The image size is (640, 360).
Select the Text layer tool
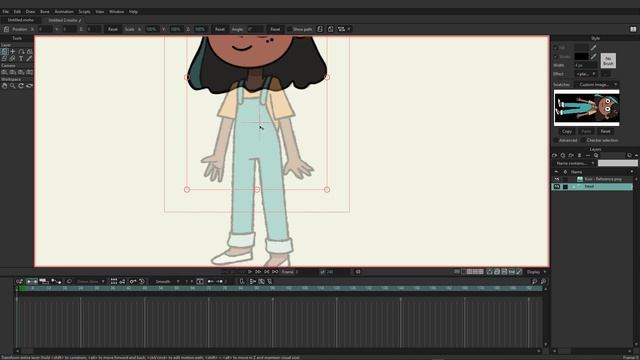[21, 59]
